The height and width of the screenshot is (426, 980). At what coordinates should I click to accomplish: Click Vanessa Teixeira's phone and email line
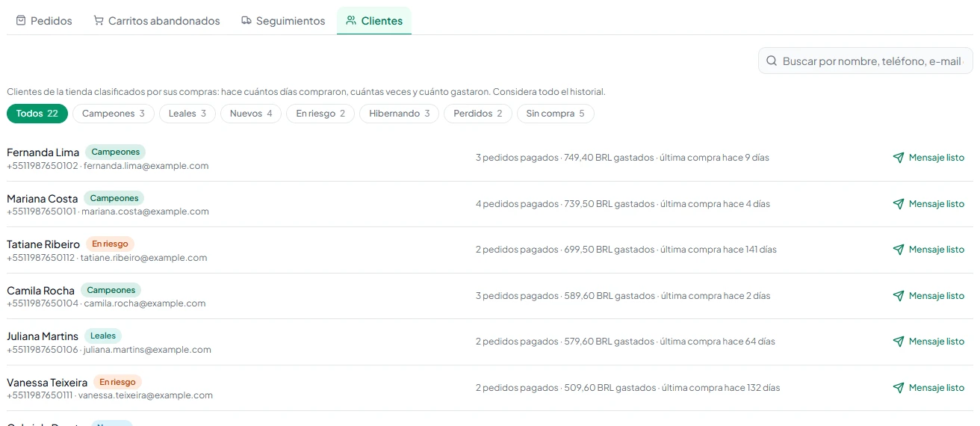tap(110, 395)
